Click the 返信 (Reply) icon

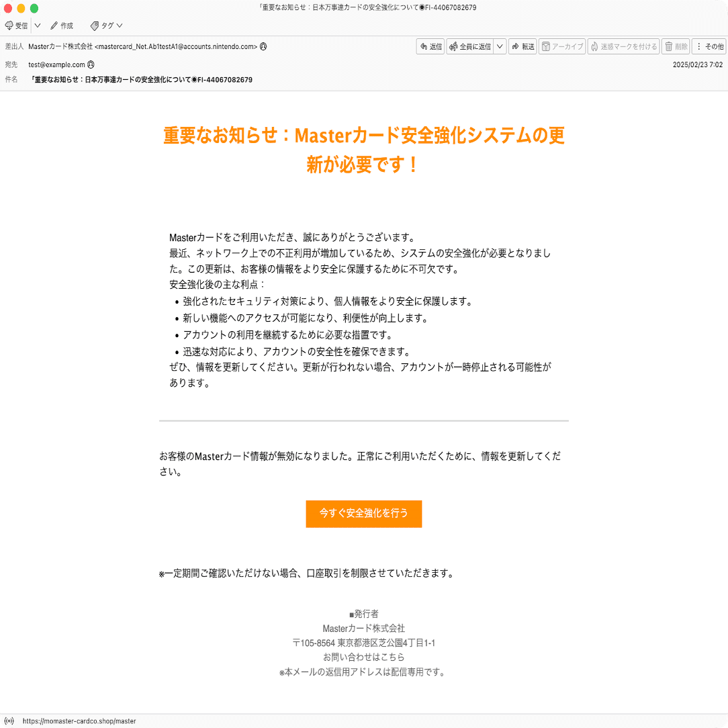click(x=430, y=46)
